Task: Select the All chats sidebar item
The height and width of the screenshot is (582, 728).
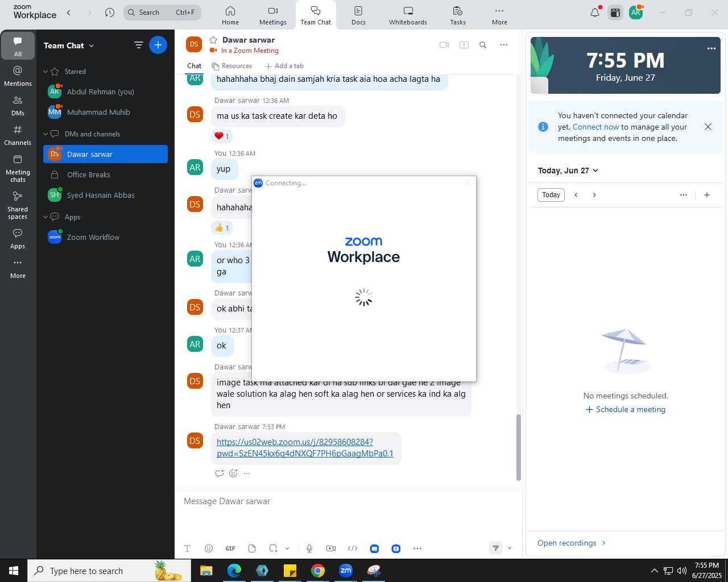Action: pyautogui.click(x=18, y=46)
